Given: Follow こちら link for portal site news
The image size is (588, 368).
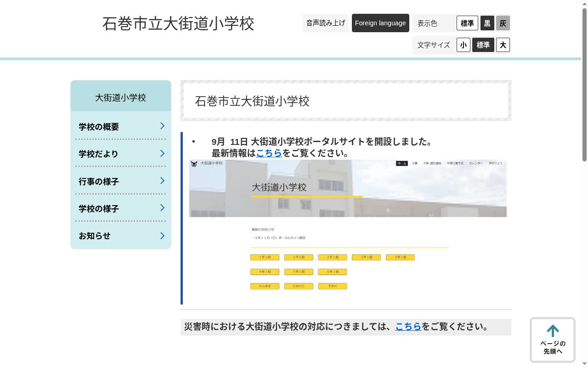Looking at the screenshot, I should [x=269, y=153].
